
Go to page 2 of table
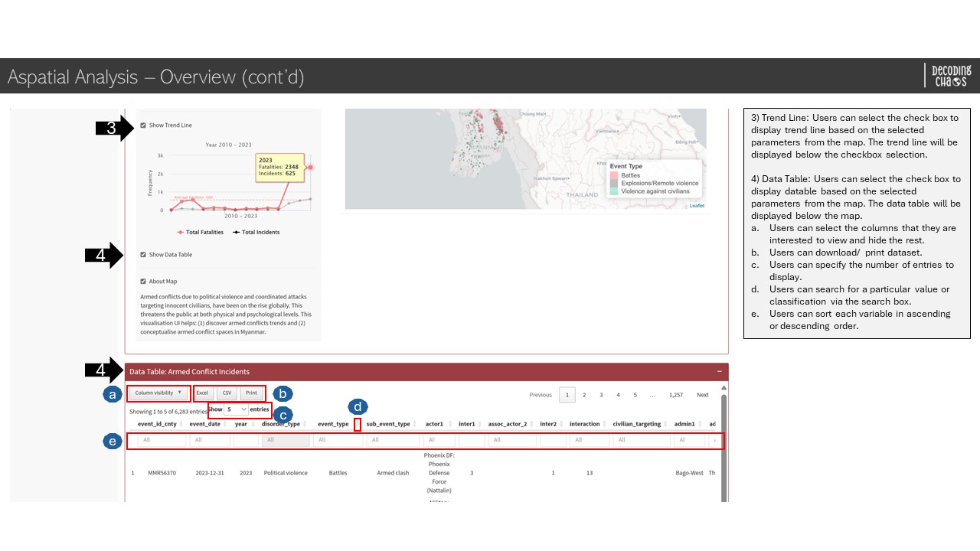(x=584, y=395)
